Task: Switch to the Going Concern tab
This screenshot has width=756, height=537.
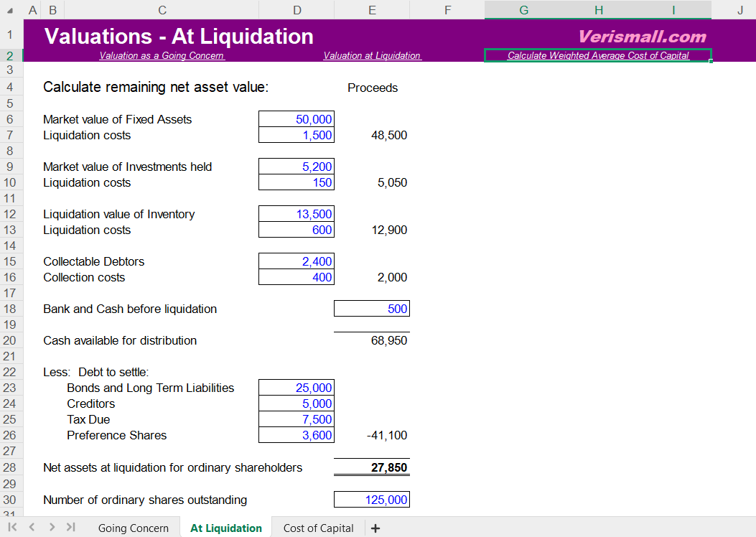Action: (133, 528)
